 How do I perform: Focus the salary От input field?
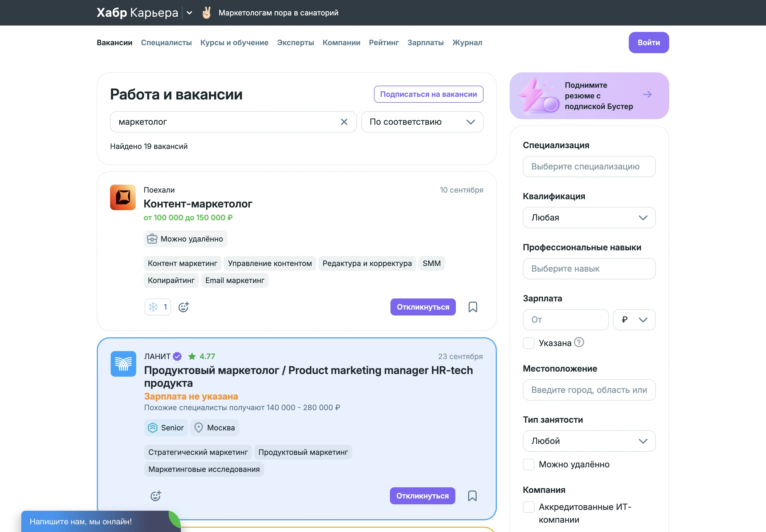click(566, 320)
